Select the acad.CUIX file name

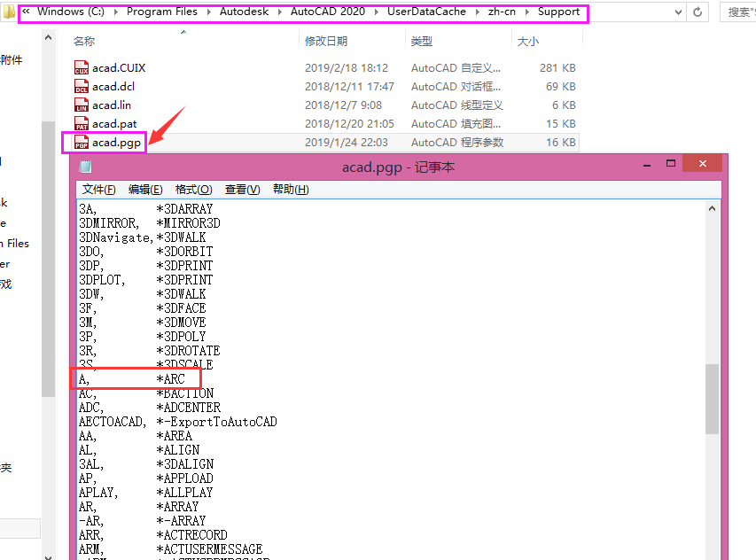(119, 67)
